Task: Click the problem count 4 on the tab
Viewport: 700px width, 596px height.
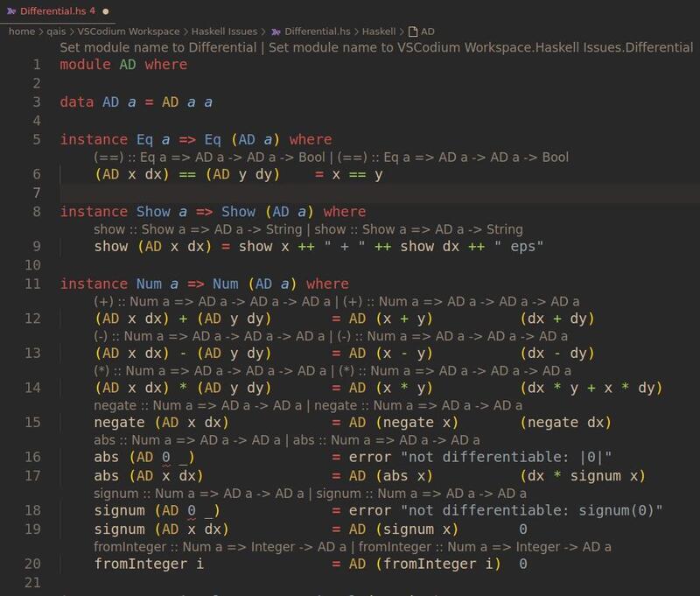Action: pos(92,11)
